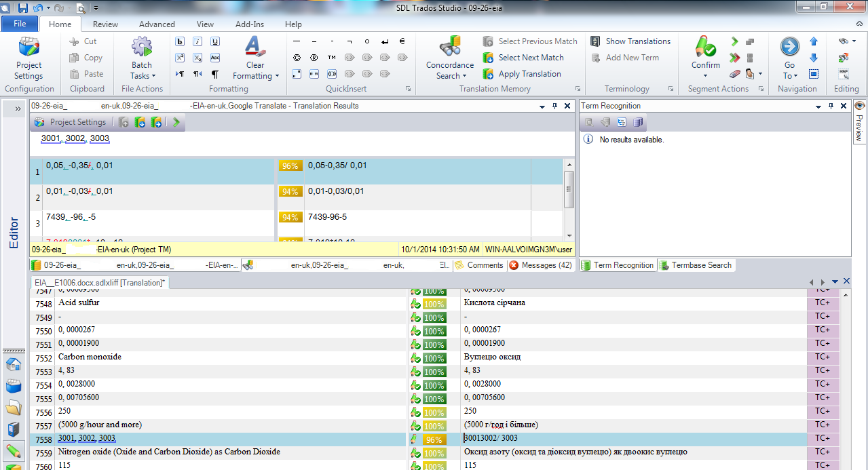Open Concordance Search binoculars

tap(449, 48)
